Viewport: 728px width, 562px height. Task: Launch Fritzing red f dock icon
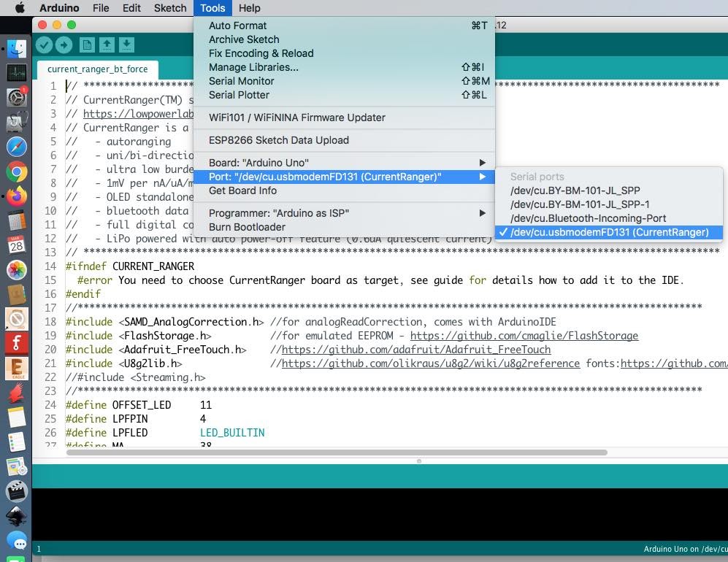pyautogui.click(x=17, y=344)
